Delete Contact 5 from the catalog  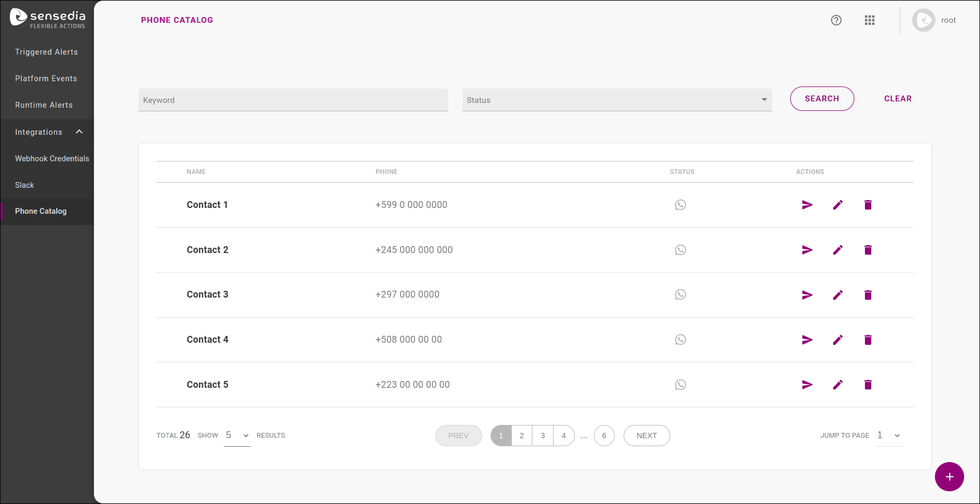868,385
